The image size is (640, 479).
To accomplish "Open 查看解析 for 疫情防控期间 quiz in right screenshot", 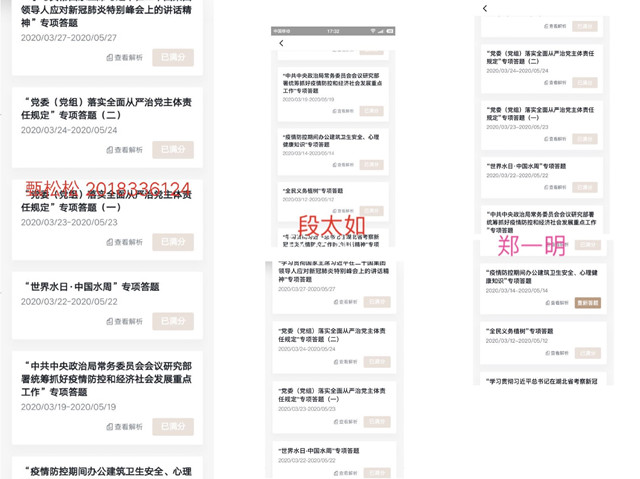I will point(557,303).
